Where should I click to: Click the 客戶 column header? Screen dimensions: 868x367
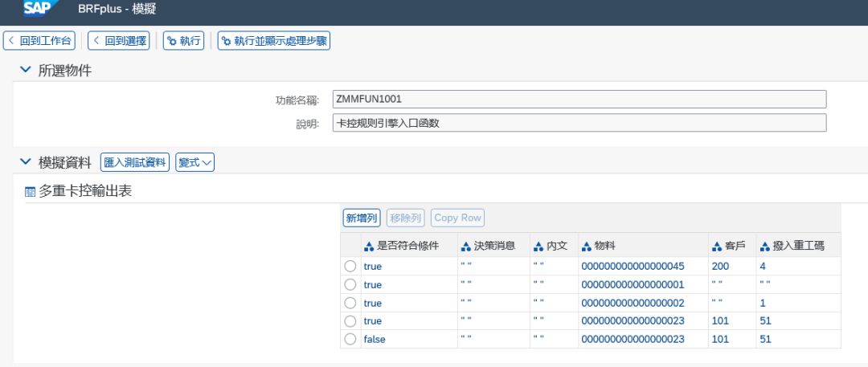pos(732,246)
